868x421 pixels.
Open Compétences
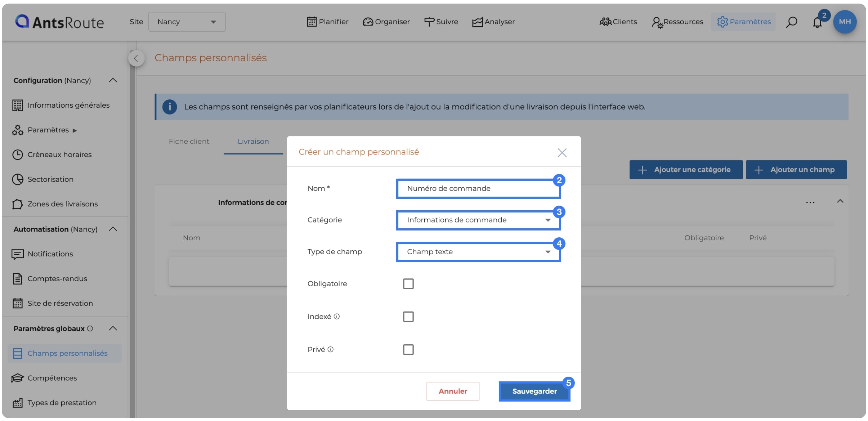[52, 378]
